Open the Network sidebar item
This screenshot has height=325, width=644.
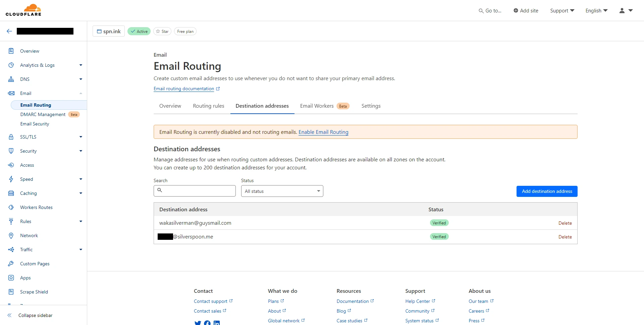pyautogui.click(x=29, y=235)
